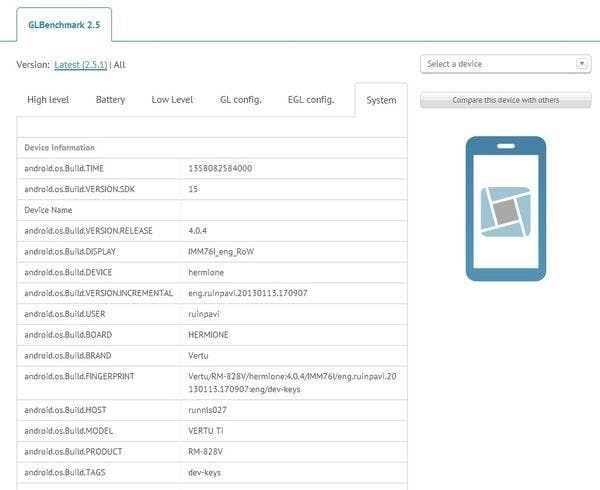Choose the All versions link
Screen dimensions: 600x490
(x=120, y=65)
